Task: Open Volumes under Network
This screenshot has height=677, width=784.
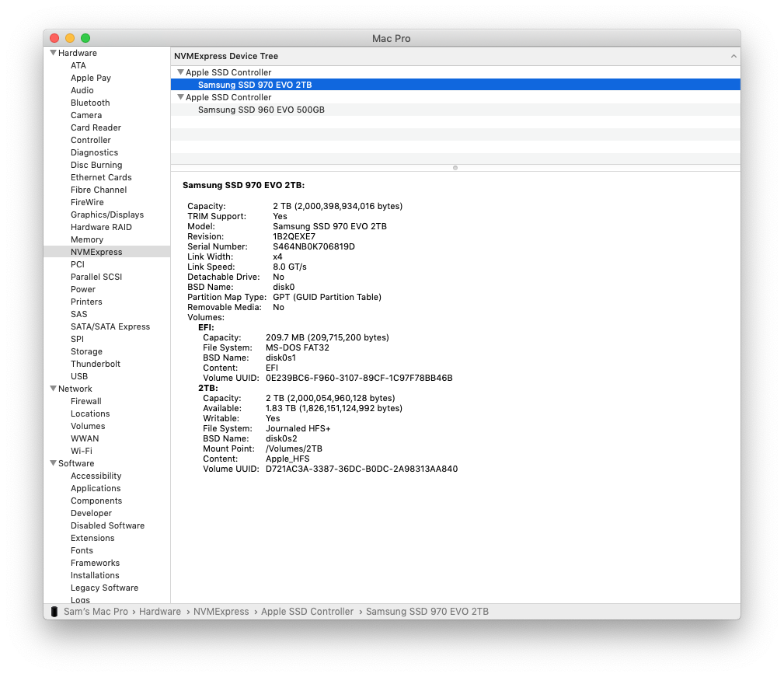Action: [x=88, y=426]
